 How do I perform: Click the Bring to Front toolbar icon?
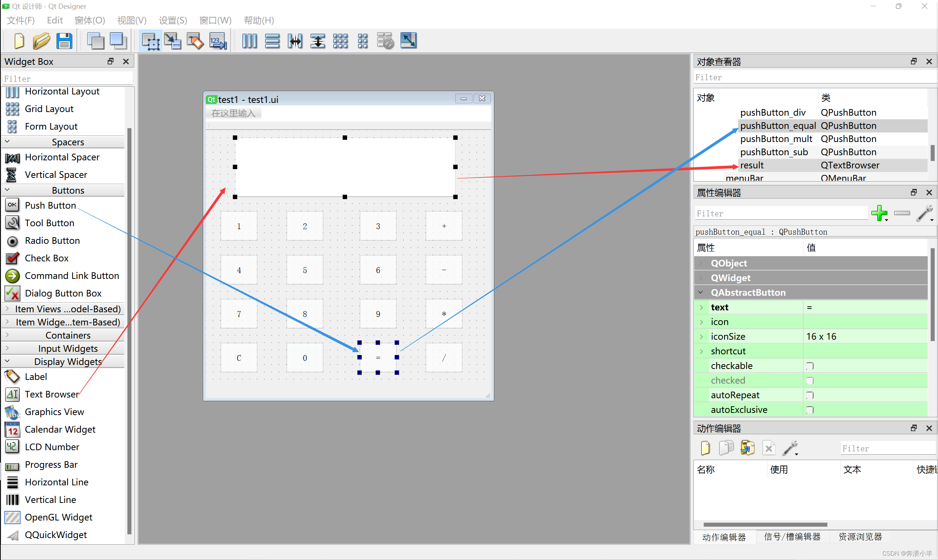coord(119,41)
